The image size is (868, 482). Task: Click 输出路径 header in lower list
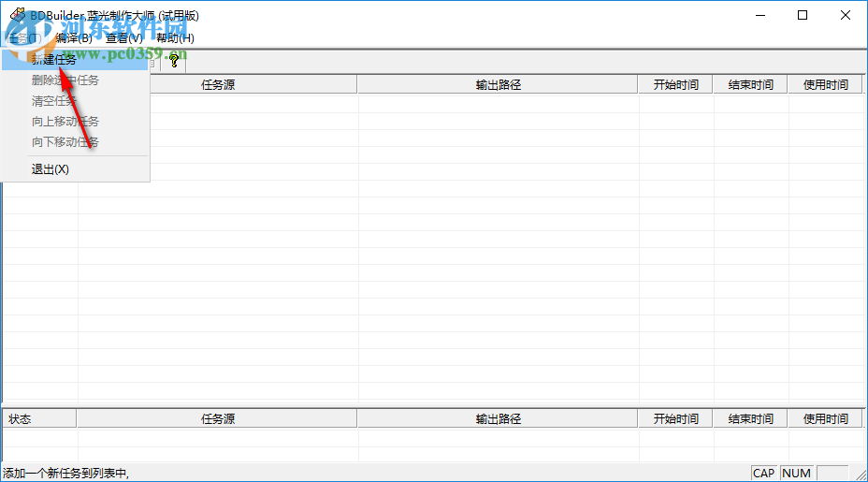[498, 419]
